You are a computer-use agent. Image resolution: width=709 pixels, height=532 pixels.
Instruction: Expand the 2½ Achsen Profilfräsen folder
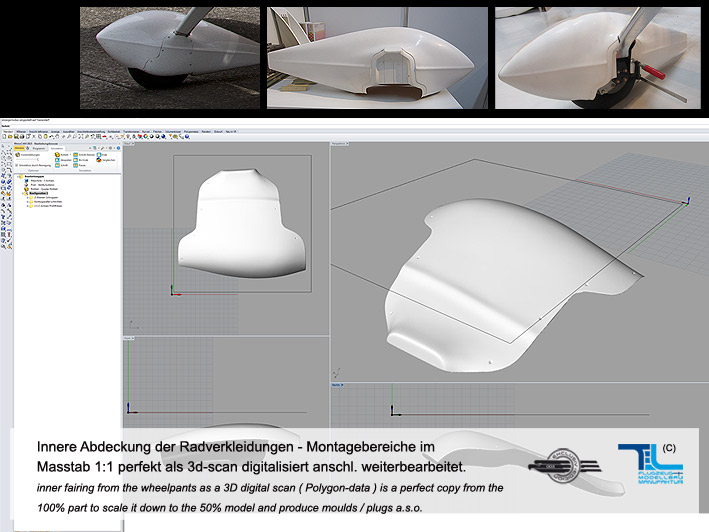[x=28, y=206]
